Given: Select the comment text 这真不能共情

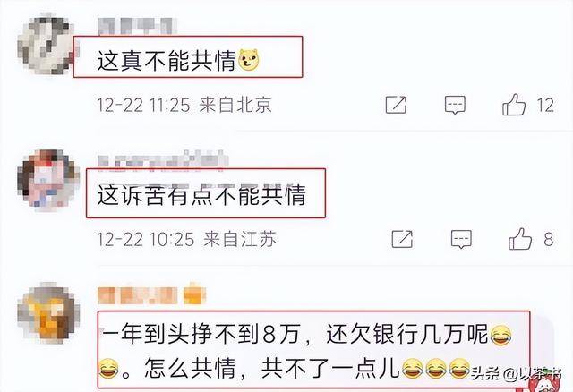Looking at the screenshot, I should [x=167, y=61].
